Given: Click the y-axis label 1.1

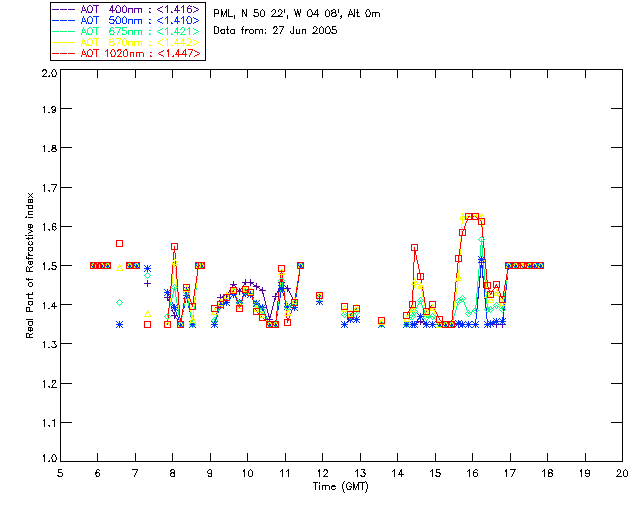Looking at the screenshot, I should (49, 423).
